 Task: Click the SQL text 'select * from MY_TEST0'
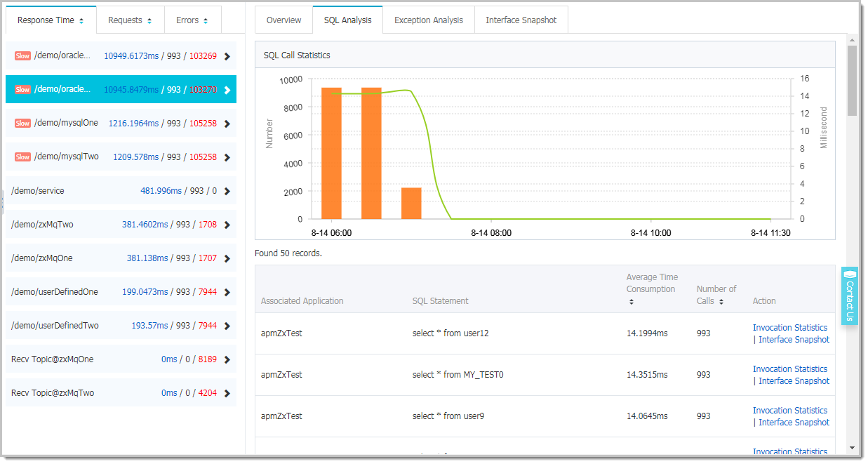pyautogui.click(x=458, y=375)
